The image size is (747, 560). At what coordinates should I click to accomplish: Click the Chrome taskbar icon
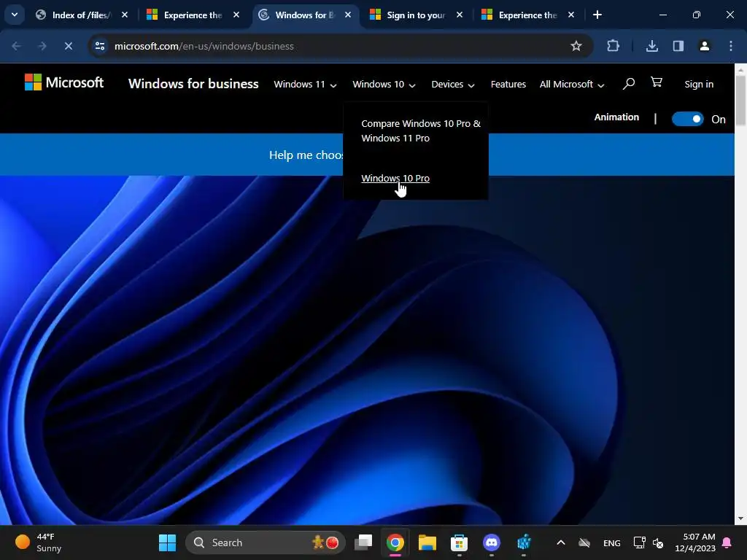click(x=395, y=542)
